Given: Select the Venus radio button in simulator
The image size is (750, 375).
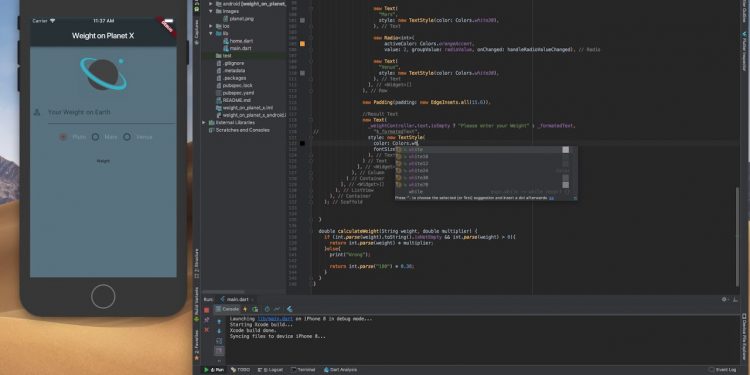Looking at the screenshot, I should pos(127,137).
